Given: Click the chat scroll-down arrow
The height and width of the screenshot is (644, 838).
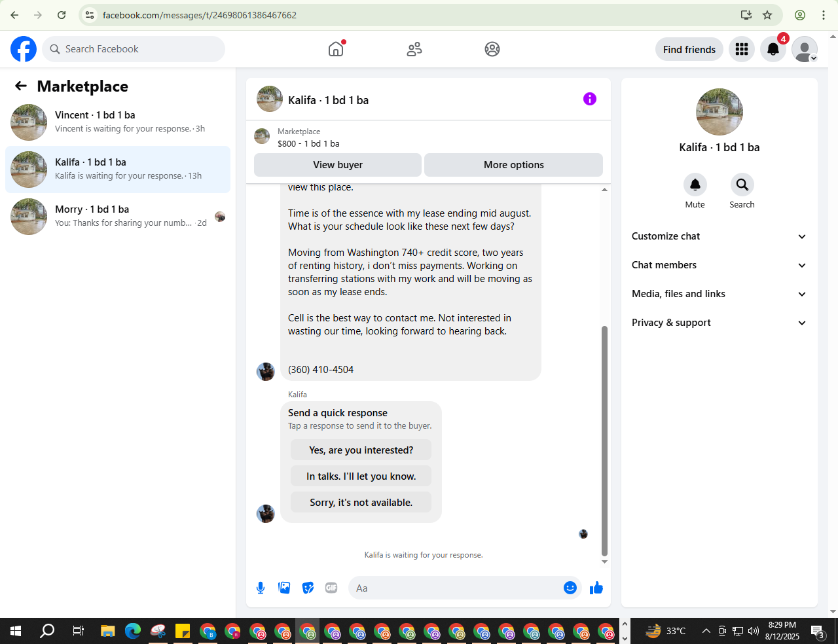Looking at the screenshot, I should point(604,562).
